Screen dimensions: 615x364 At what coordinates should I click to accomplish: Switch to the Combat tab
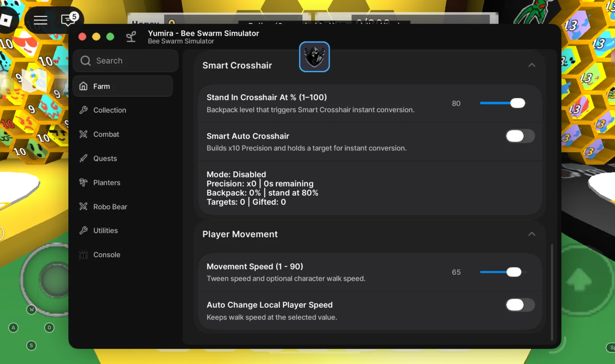tap(123, 134)
